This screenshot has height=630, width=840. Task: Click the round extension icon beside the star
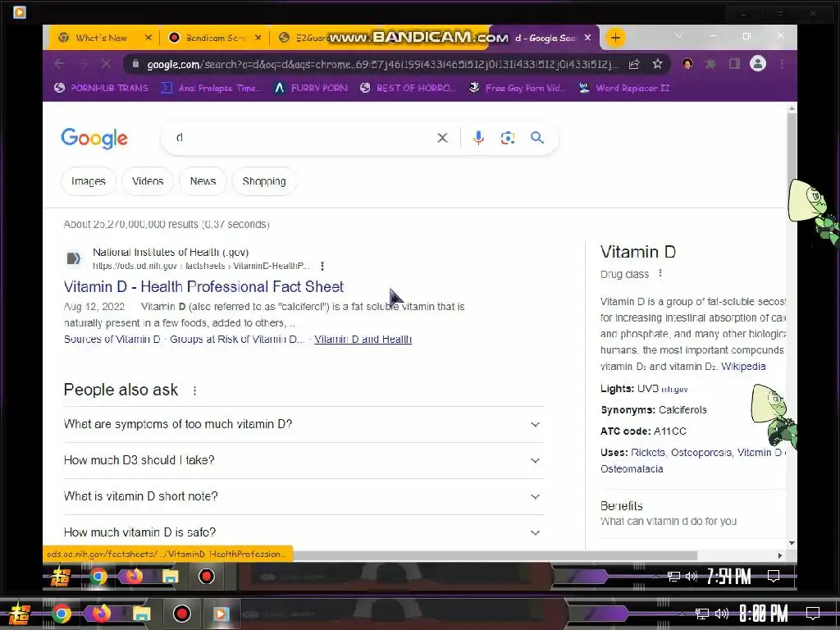click(687, 64)
